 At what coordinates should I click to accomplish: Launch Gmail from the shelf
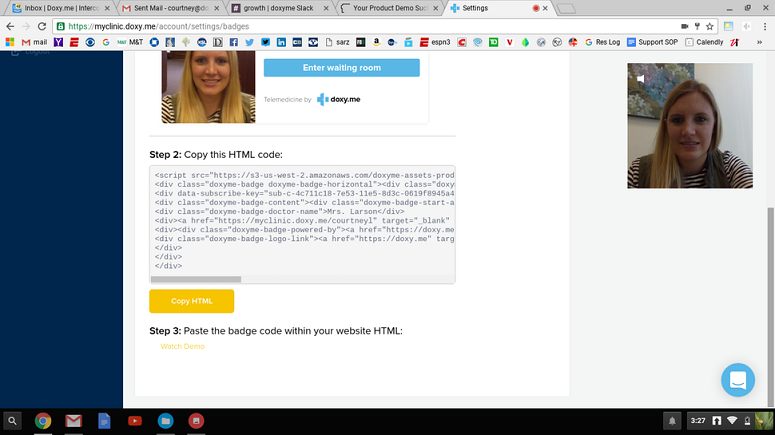74,421
